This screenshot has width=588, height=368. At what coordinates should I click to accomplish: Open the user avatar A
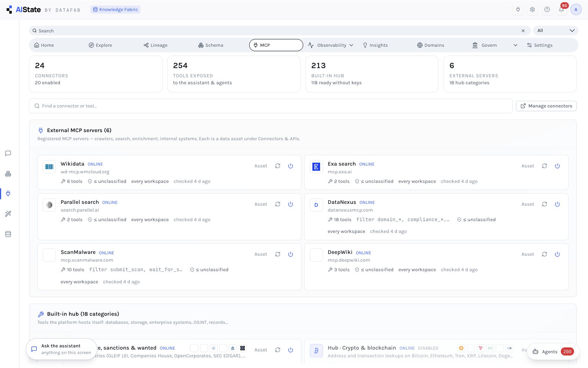pos(576,10)
